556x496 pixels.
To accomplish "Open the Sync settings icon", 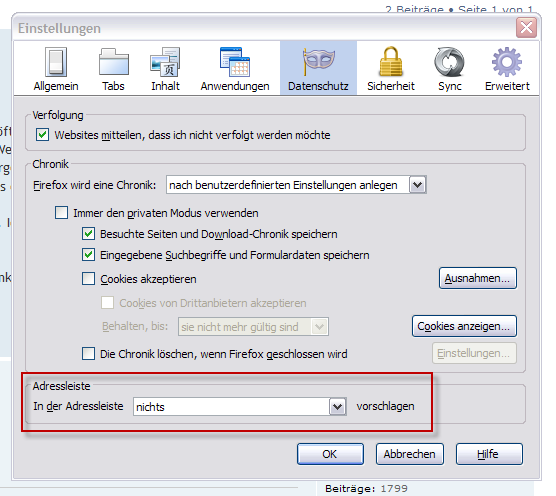I will tap(449, 62).
